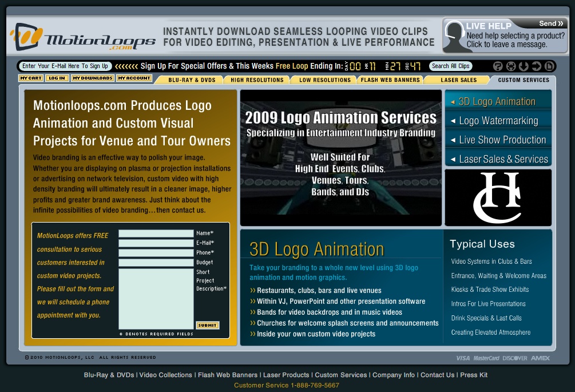Open My Cart

pyautogui.click(x=31, y=78)
